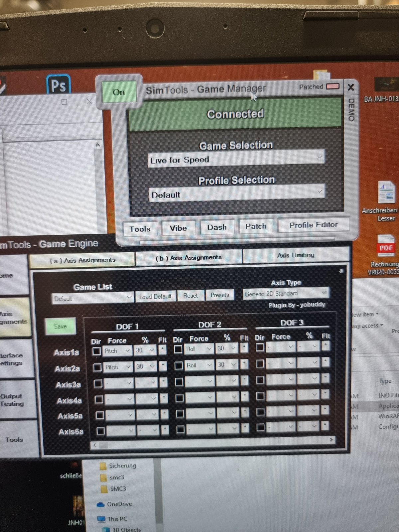Click the green Connected status bar
The image size is (399, 532).
tap(235, 114)
